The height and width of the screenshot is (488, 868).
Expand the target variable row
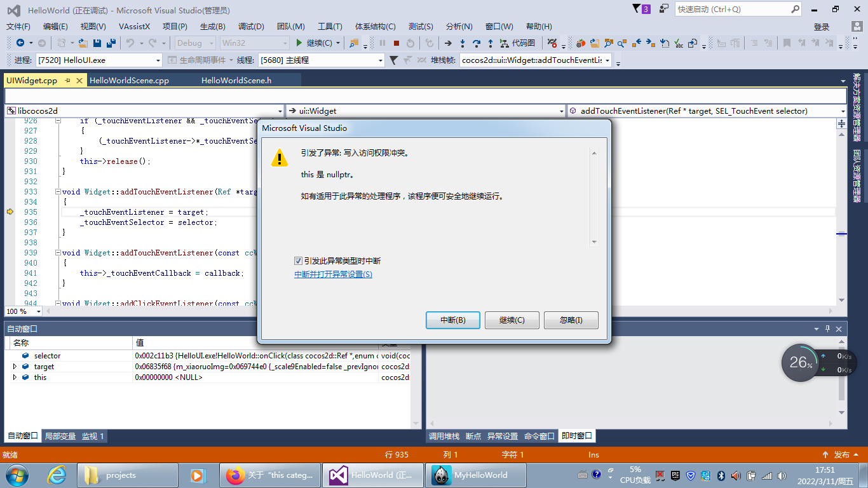15,367
